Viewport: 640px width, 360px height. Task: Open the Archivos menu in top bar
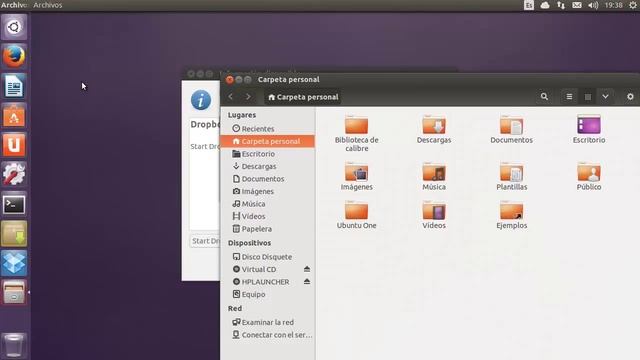click(48, 5)
